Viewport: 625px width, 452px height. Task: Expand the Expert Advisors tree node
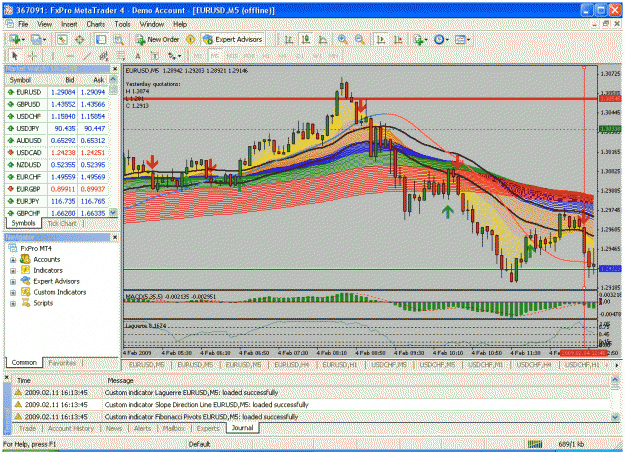[13, 281]
